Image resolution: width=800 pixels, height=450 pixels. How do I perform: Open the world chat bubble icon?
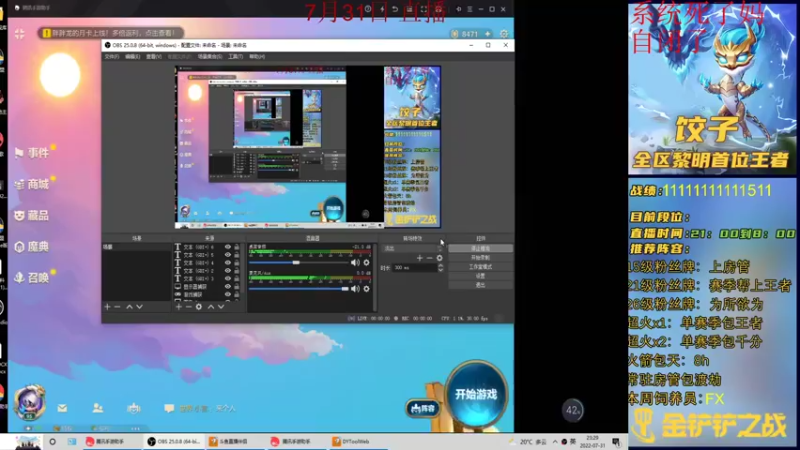(169, 408)
